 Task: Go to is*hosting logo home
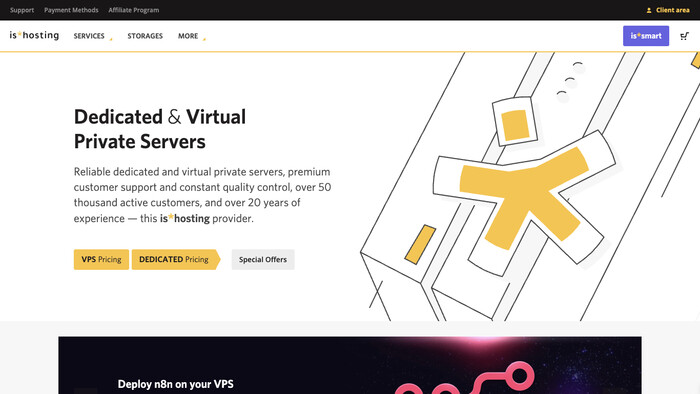(x=34, y=35)
